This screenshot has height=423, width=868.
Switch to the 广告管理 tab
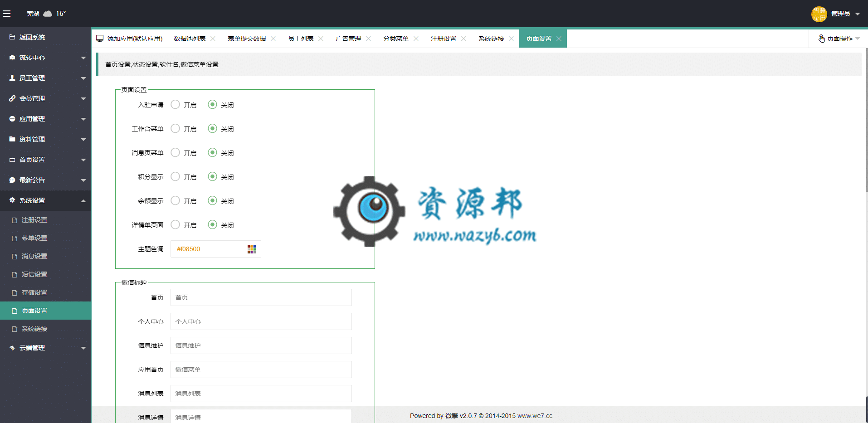point(348,39)
